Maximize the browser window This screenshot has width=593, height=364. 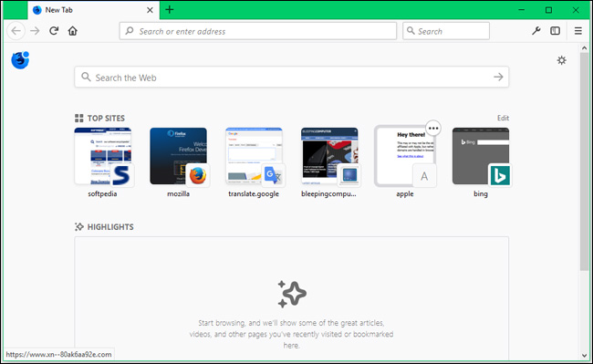548,10
